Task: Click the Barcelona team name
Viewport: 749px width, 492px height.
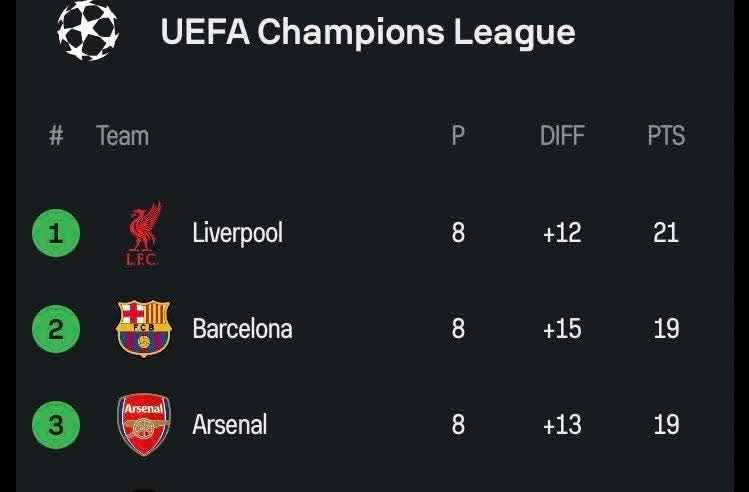Action: (x=242, y=329)
